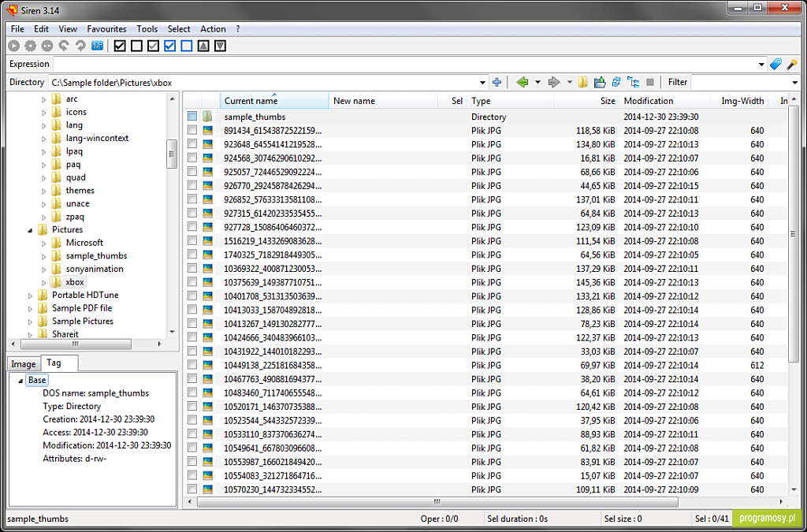807x532 pixels.
Task: Click the blue plus add-directory icon
Action: pos(496,82)
